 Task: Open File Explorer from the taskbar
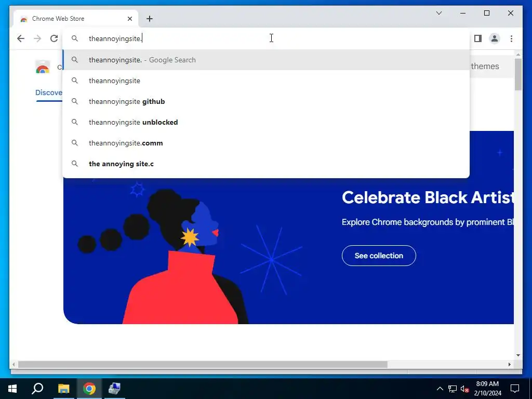coord(63,389)
